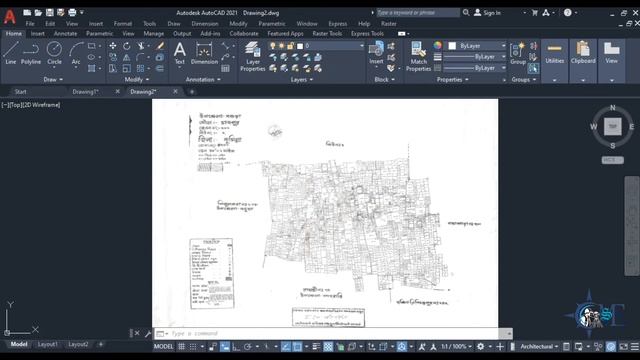
Task: Open the annotation scale 1:1 dropdown
Action: pyautogui.click(x=456, y=347)
